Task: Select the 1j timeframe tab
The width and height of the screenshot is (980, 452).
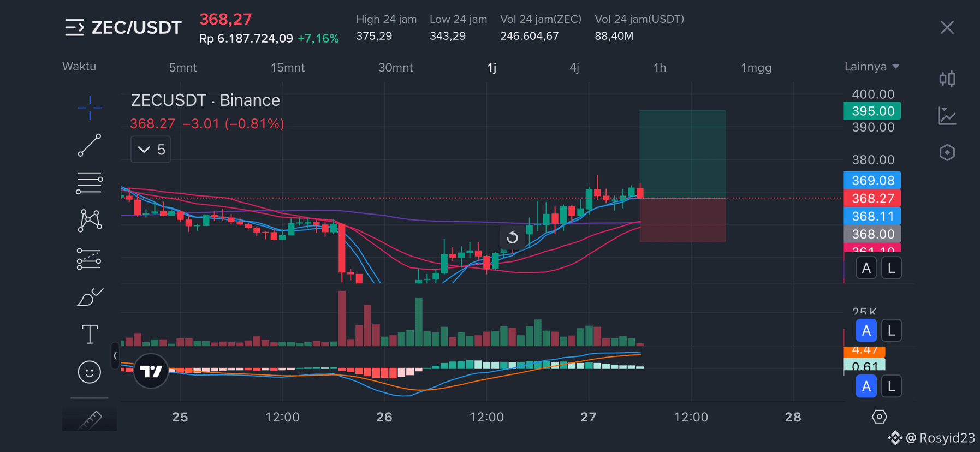Action: click(x=492, y=68)
